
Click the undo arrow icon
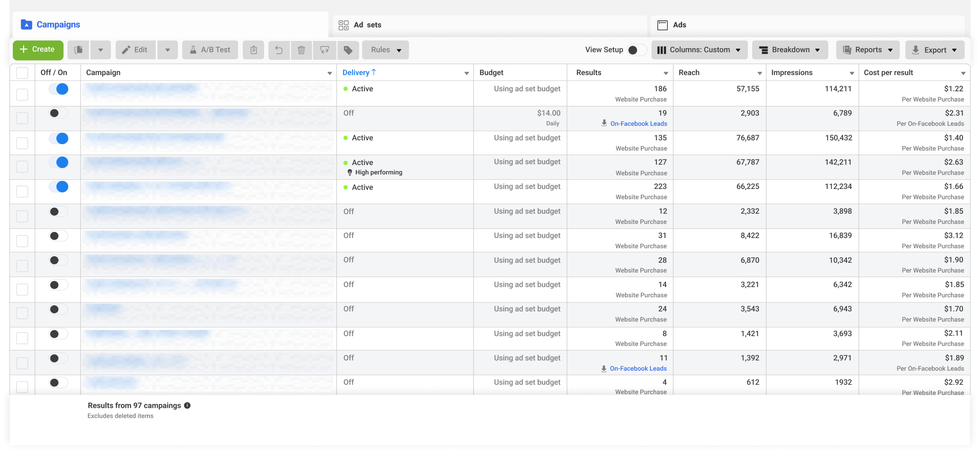(279, 50)
